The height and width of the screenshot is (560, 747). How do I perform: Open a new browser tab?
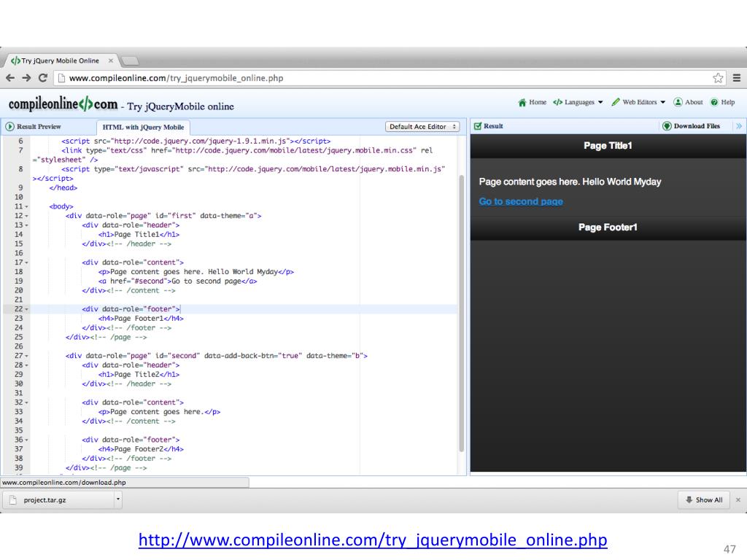click(x=130, y=61)
